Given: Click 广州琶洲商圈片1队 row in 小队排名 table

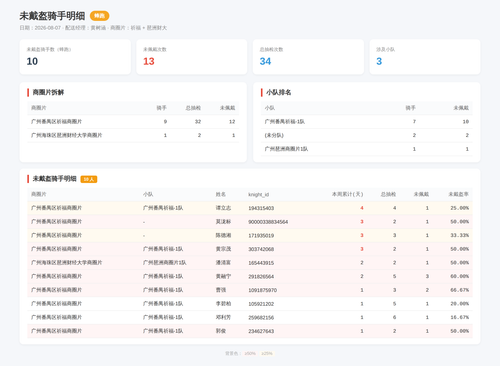Looking at the screenshot, I should pyautogui.click(x=367, y=149).
